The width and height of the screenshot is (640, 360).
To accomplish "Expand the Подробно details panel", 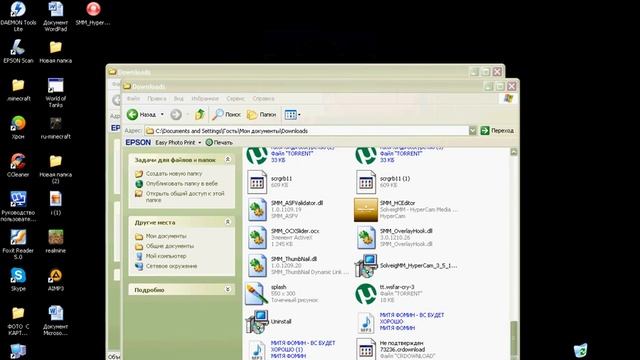I will click(228, 289).
